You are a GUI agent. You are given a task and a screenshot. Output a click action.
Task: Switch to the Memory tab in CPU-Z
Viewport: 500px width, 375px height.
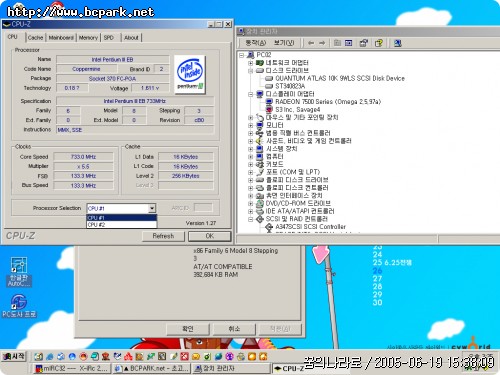tap(88, 38)
